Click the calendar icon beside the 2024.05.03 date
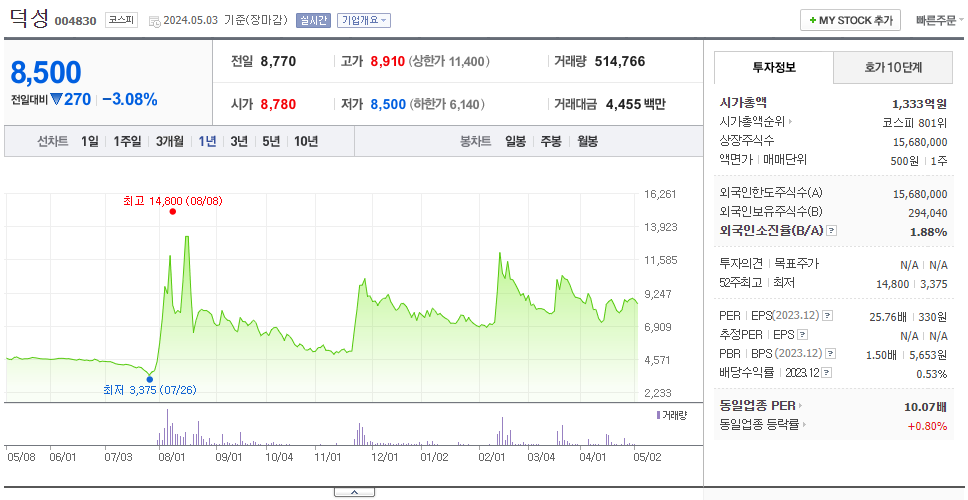This screenshot has width=968, height=500. click(154, 21)
